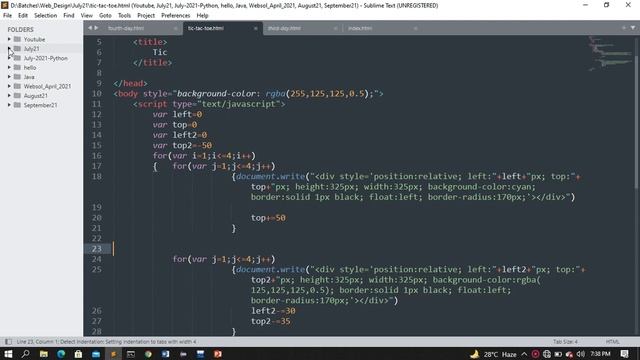640x360 pixels.
Task: Close the index.html tab
Action: (x=416, y=28)
